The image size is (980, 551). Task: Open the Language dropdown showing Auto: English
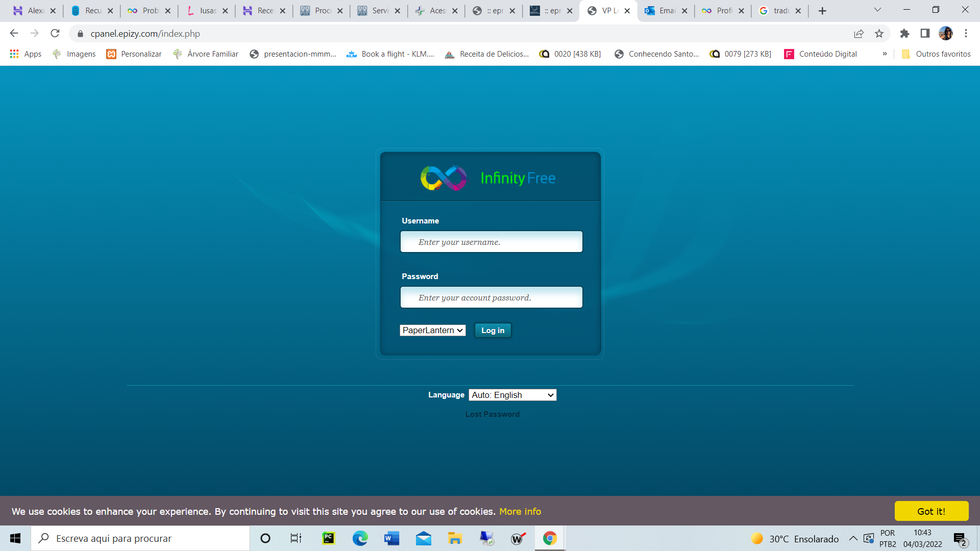tap(512, 394)
